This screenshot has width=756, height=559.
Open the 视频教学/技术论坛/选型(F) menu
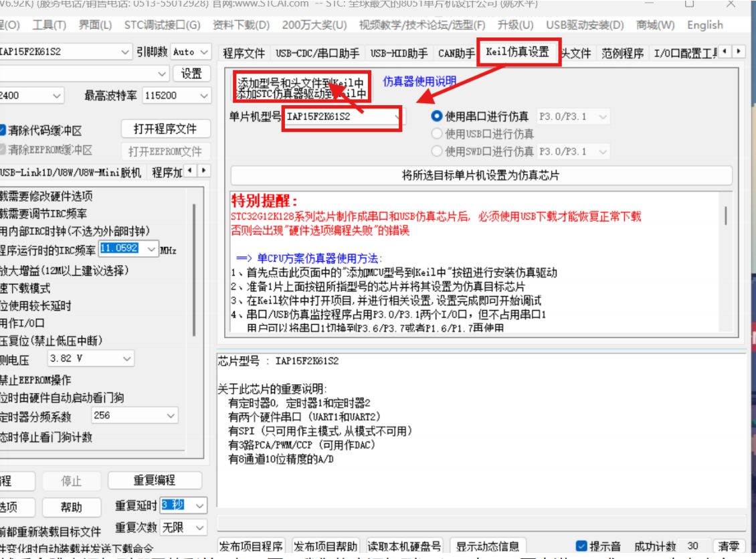pyautogui.click(x=422, y=25)
